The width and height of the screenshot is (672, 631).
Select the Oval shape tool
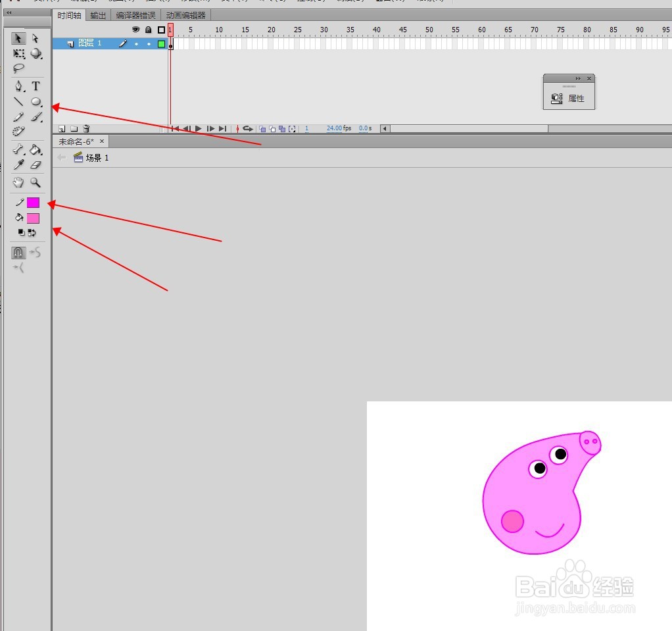point(36,102)
